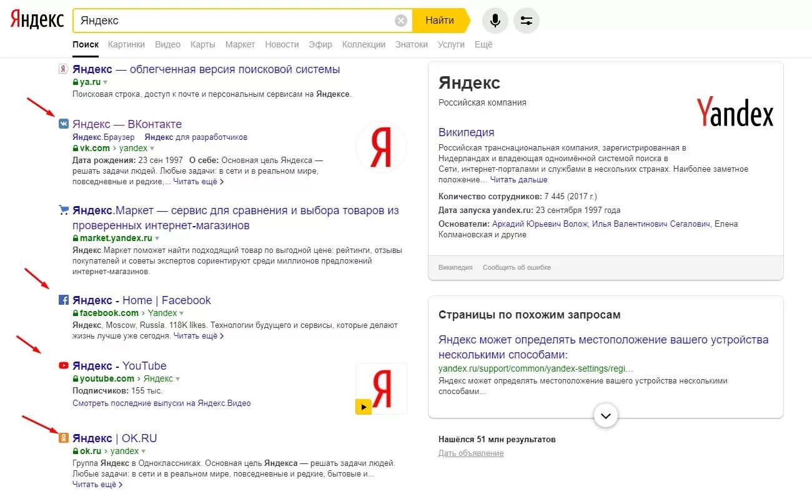Open the Яндекс.Браузер sitelink
This screenshot has height=504, width=812.
104,137
